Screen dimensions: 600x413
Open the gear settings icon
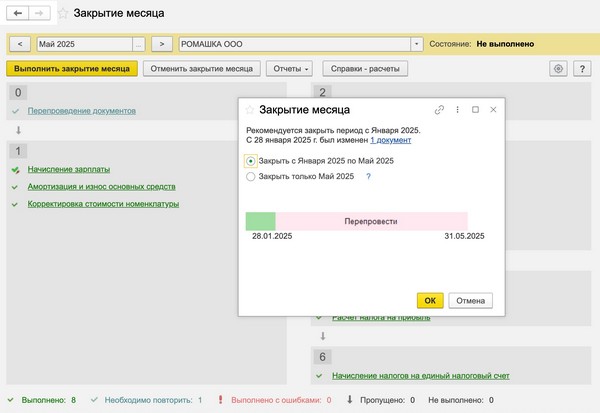(x=559, y=69)
